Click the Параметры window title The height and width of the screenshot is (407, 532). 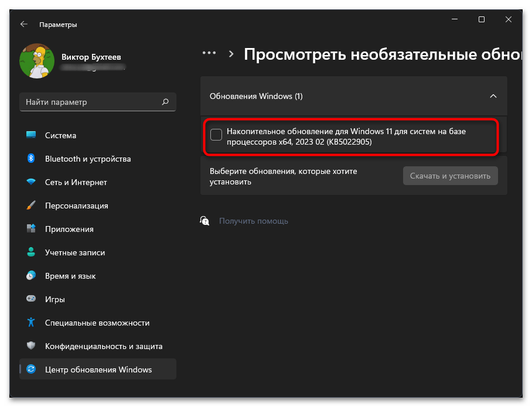tap(58, 25)
